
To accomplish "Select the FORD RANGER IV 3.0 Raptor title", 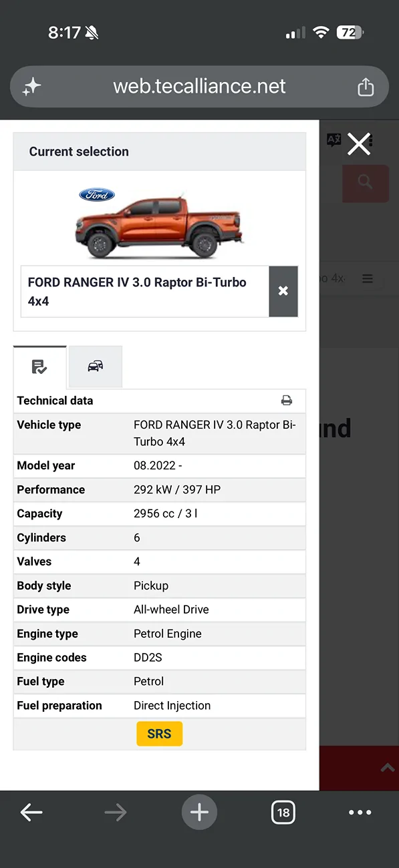I will click(x=137, y=292).
